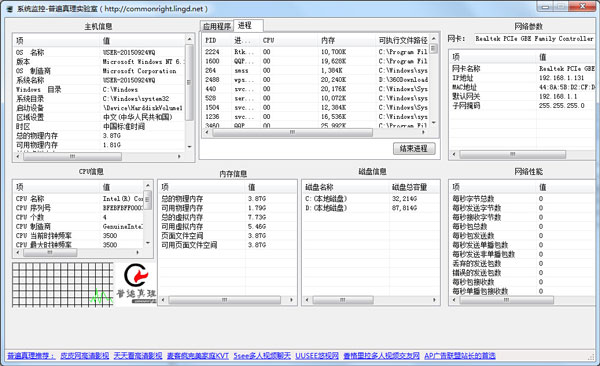Click the left arrow of the 磁盘信息 horizontal scrollbar
This screenshot has height=366, width=600.
point(307,300)
